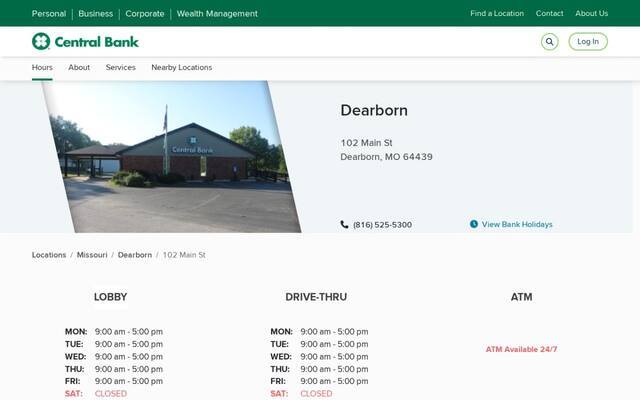Click Lobby FRI hours row
Image resolution: width=640 pixels, height=400 pixels.
114,381
